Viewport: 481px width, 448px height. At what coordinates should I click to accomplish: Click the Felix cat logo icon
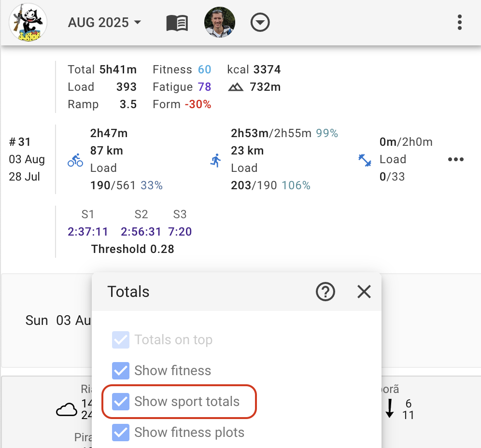point(28,22)
